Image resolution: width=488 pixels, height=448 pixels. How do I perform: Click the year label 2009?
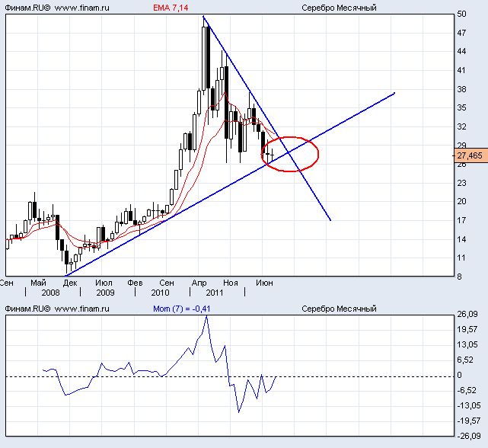(x=105, y=293)
